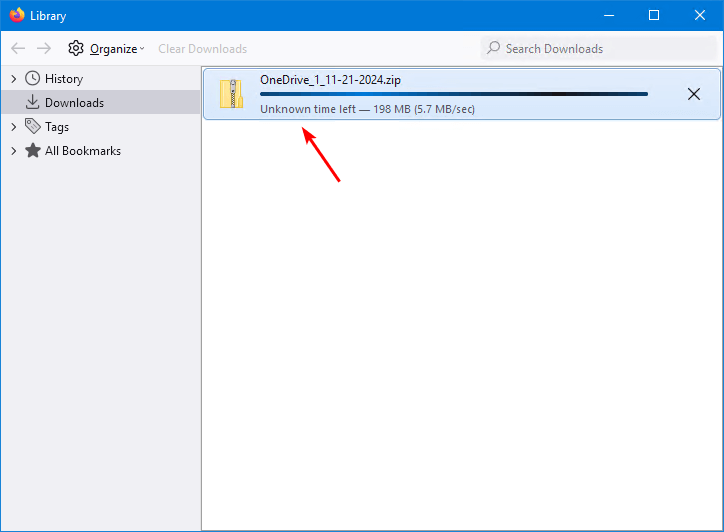Close the Library window
This screenshot has height=532, width=724.
(x=700, y=15)
